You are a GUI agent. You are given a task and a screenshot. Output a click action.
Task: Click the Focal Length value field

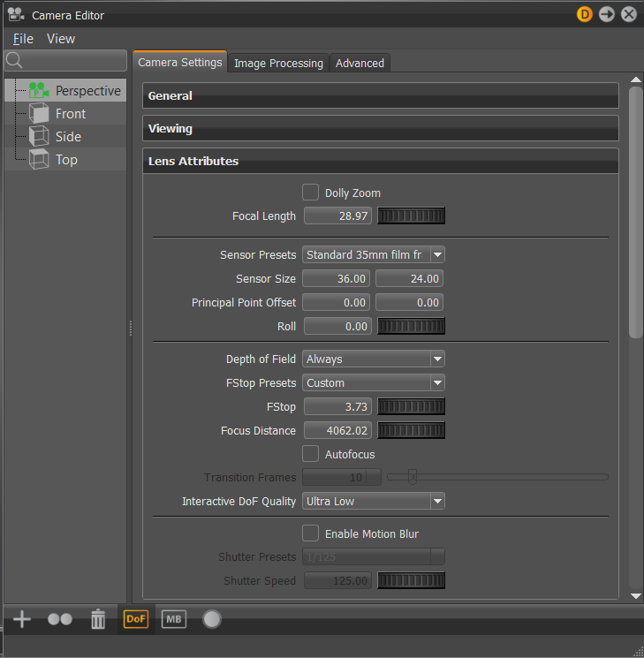pyautogui.click(x=337, y=216)
